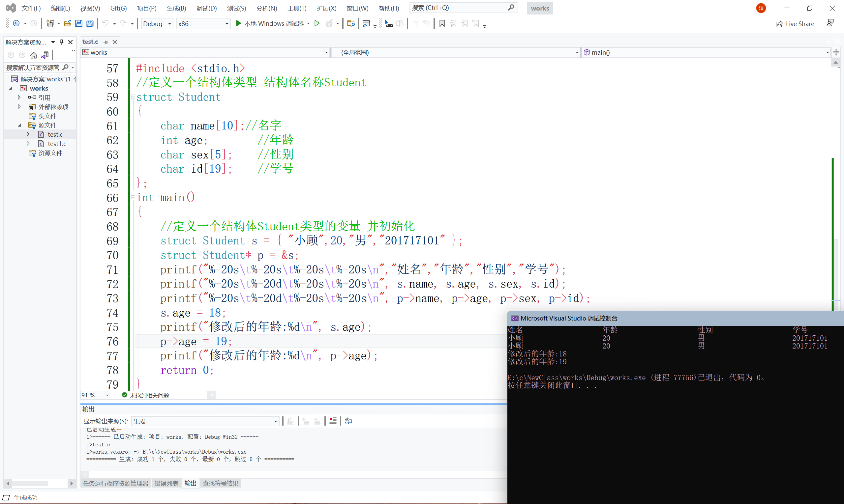
Task: Switch to the 错误列表 tab
Action: pyautogui.click(x=166, y=483)
